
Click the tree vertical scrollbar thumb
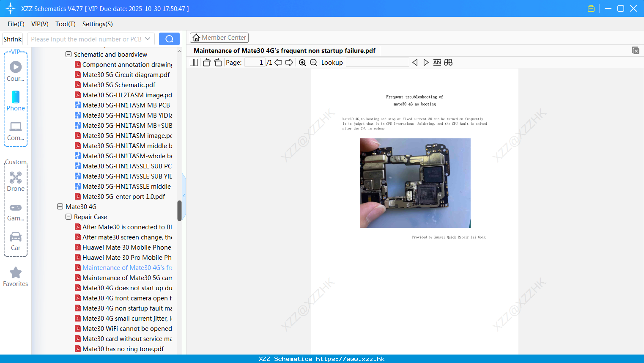coord(179,210)
